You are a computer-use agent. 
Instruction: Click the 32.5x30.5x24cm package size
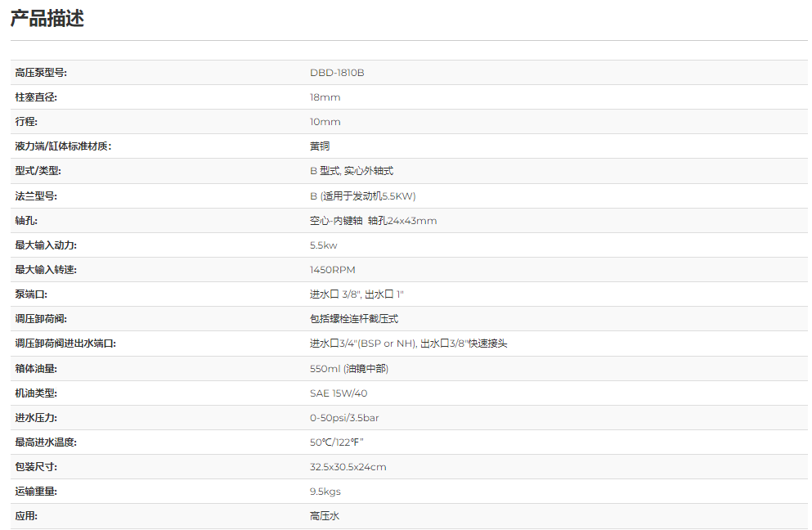(x=348, y=467)
